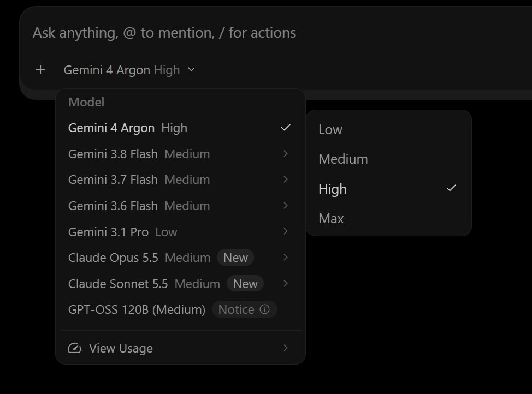Select Low reasoning level

pos(389,129)
